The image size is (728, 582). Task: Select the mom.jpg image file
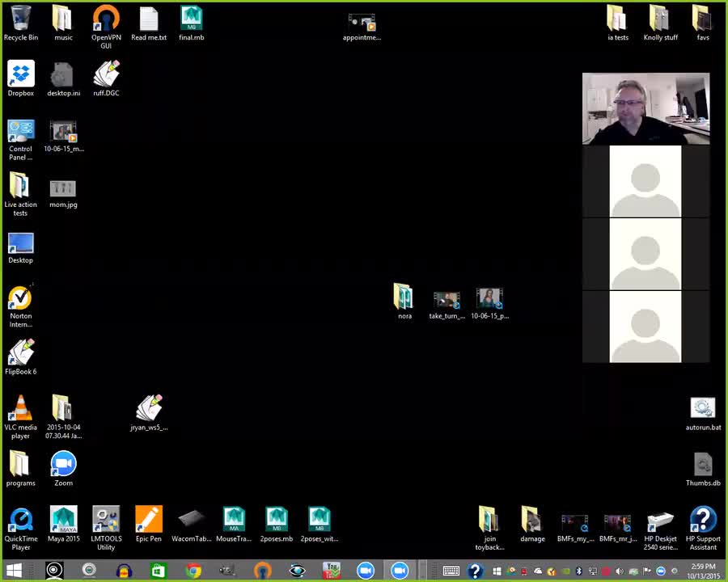pyautogui.click(x=63, y=193)
